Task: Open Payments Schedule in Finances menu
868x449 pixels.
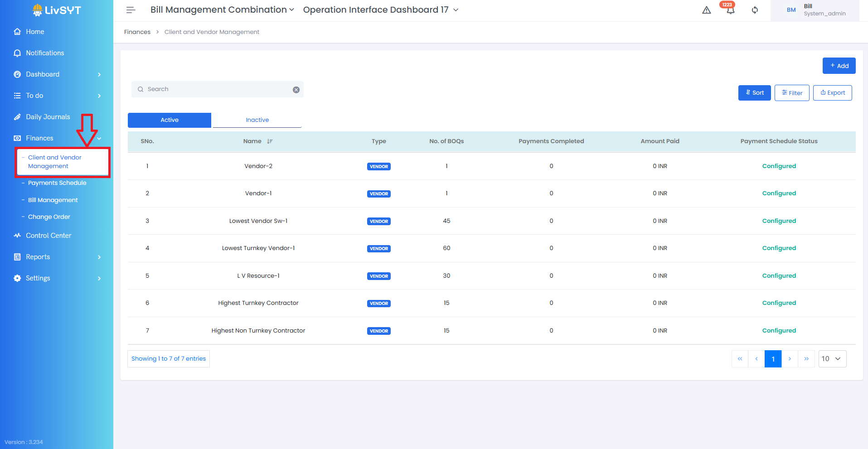Action: pyautogui.click(x=57, y=183)
